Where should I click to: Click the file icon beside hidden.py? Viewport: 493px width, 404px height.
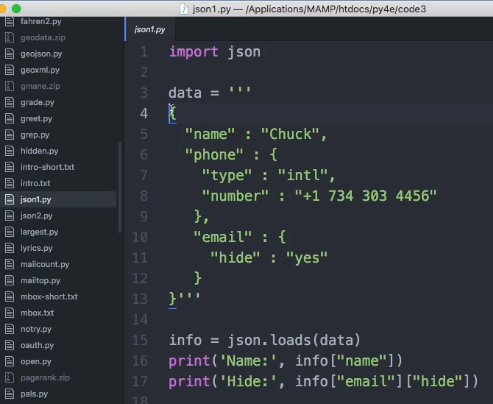(10, 151)
